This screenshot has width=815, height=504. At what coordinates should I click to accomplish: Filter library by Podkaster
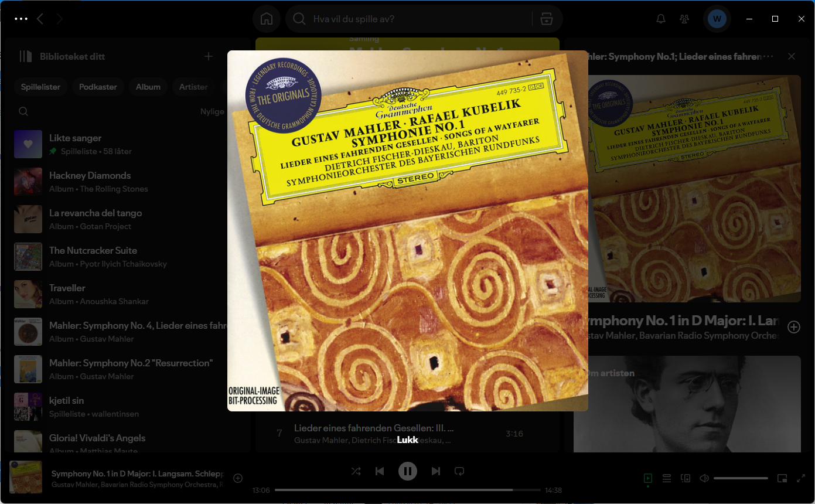click(98, 87)
